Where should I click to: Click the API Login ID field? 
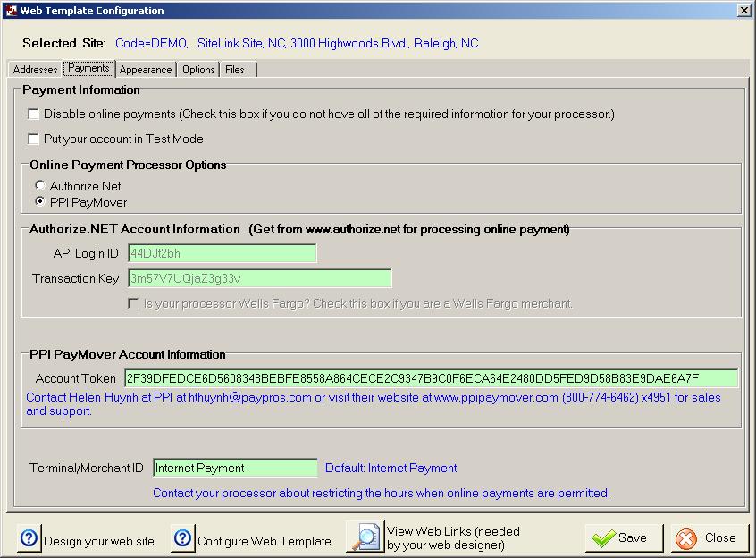pos(223,253)
